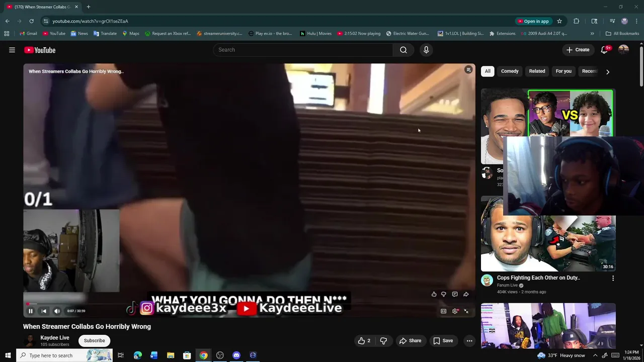Open the Windows Start menu

coord(8,355)
